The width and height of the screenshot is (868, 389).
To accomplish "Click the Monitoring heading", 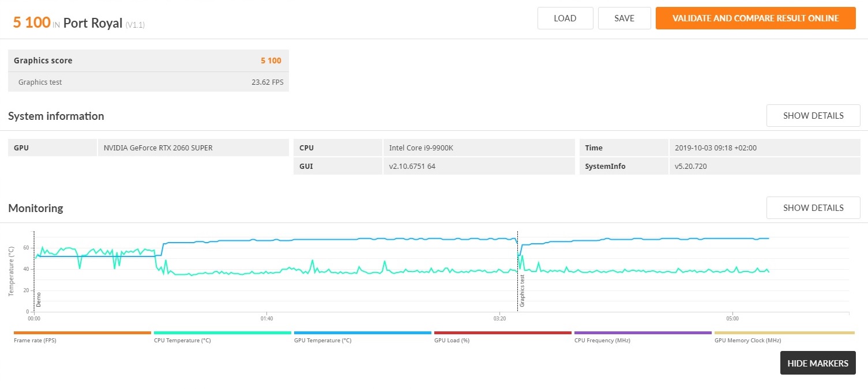I will 36,208.
